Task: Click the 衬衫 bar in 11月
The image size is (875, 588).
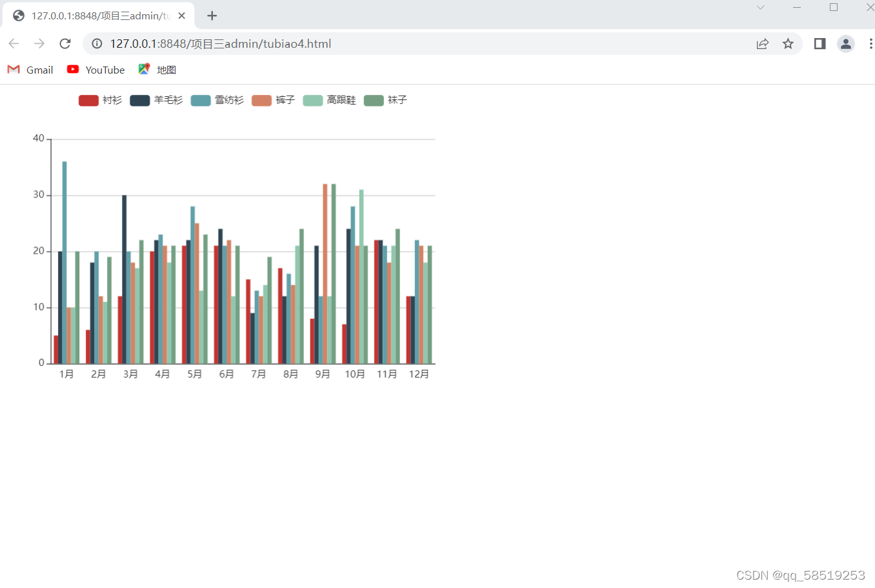Action: pyautogui.click(x=376, y=302)
